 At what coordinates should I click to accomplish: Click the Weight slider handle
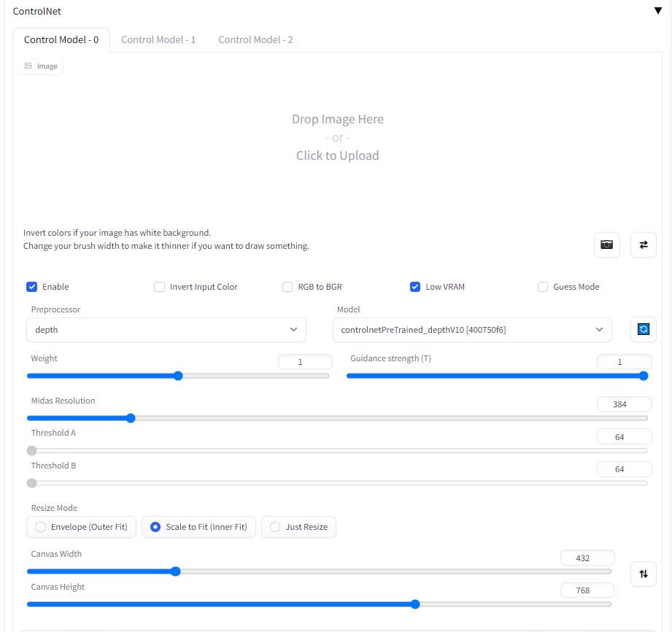[178, 376]
